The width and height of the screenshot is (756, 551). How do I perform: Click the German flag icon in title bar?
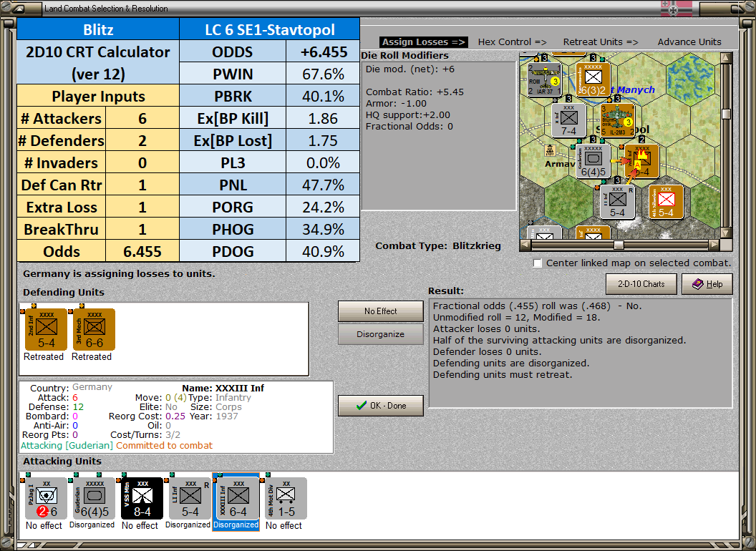(676, 8)
